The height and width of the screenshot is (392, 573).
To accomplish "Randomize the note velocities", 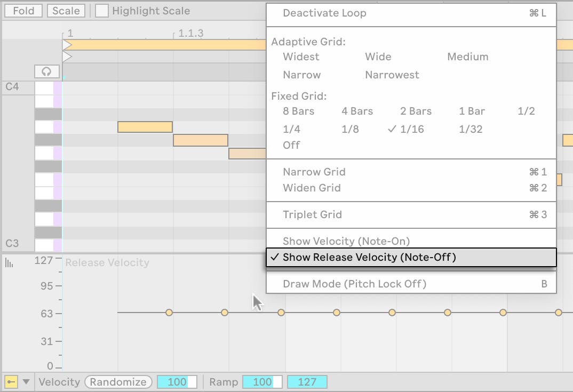I will 118,382.
